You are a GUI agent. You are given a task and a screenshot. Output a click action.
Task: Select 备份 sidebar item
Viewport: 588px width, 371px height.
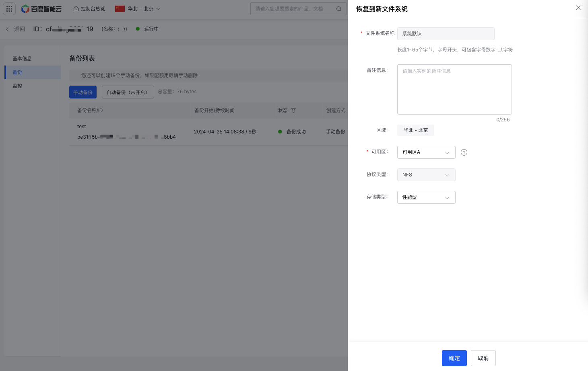(33, 72)
